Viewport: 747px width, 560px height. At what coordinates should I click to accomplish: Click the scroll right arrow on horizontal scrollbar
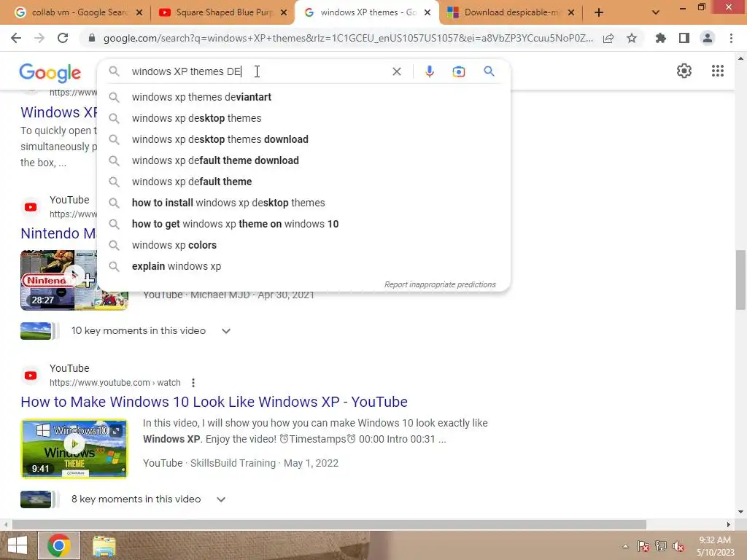tap(729, 525)
